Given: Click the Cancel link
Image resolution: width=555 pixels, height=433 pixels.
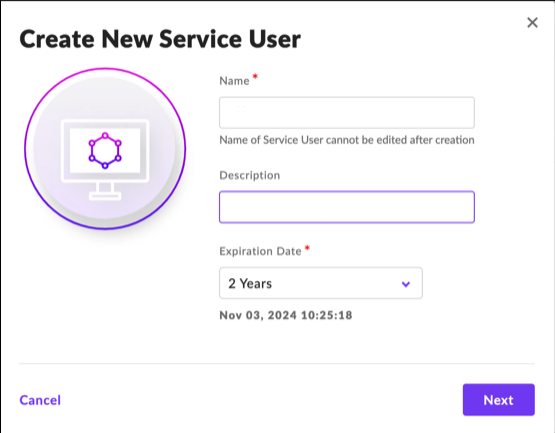Looking at the screenshot, I should point(40,400).
